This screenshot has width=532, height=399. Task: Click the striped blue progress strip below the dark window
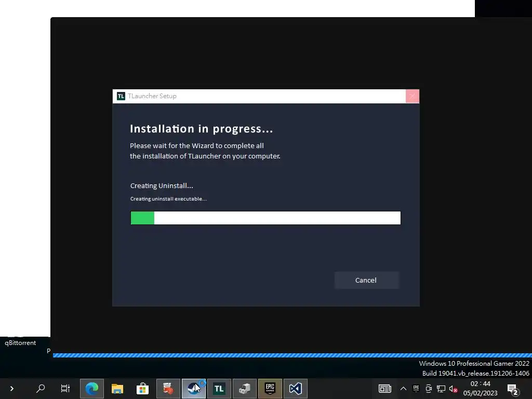(292, 355)
